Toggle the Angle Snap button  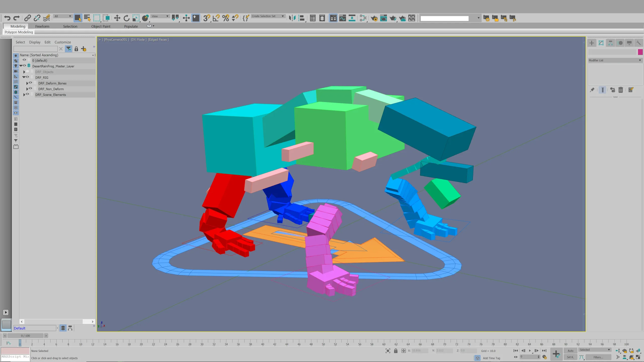[x=216, y=18]
